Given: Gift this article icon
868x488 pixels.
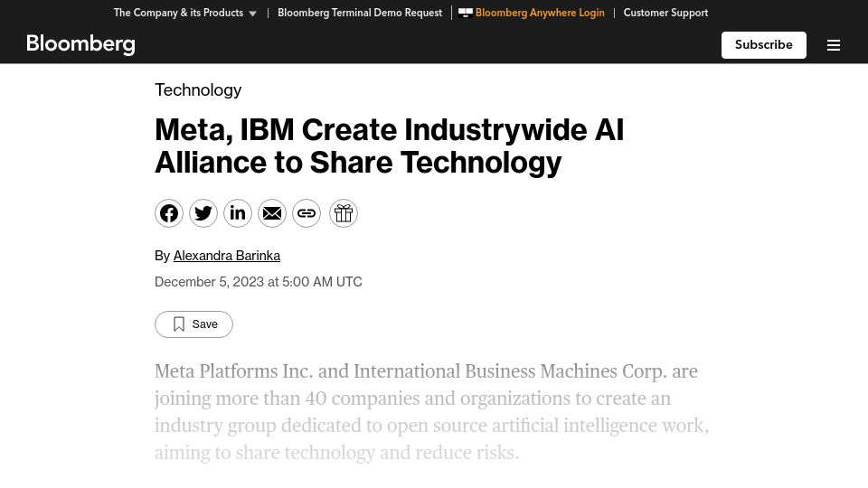Looking at the screenshot, I should 344,213.
